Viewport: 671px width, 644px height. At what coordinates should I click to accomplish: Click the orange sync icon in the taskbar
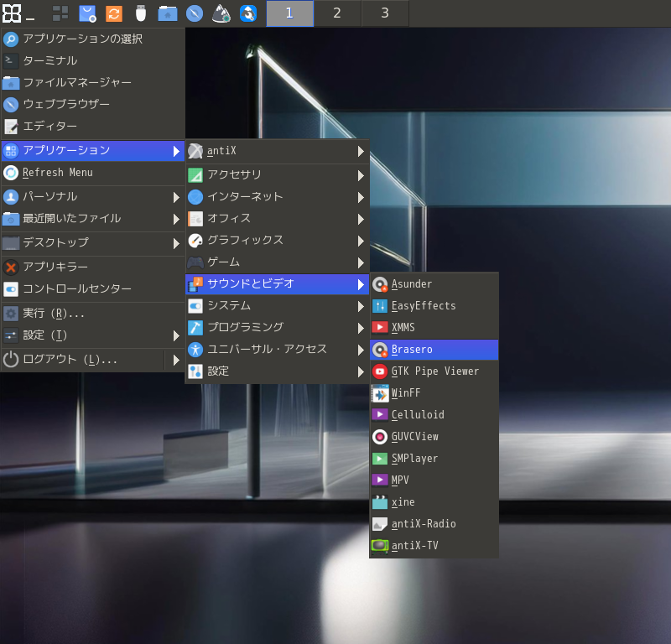(115, 13)
